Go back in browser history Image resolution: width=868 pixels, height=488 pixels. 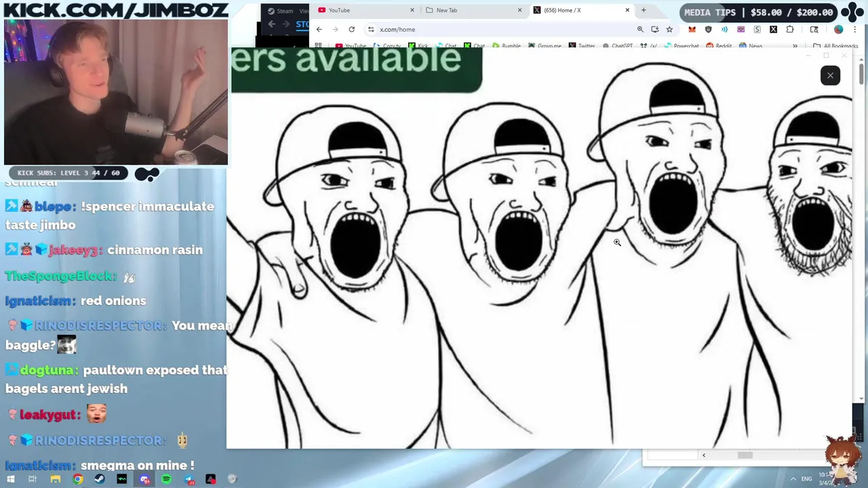pos(319,29)
